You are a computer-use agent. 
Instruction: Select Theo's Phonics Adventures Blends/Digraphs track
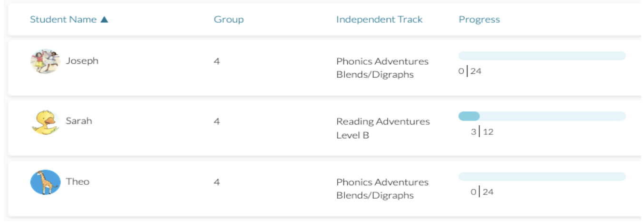pos(382,189)
